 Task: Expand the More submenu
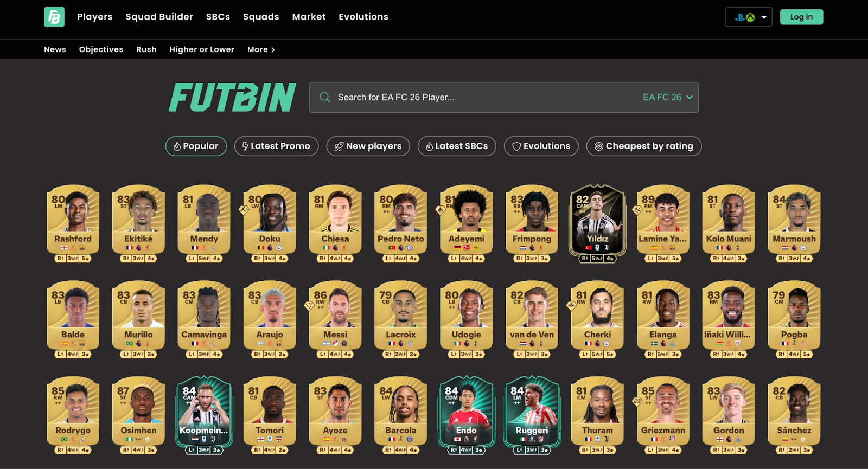pyautogui.click(x=261, y=49)
